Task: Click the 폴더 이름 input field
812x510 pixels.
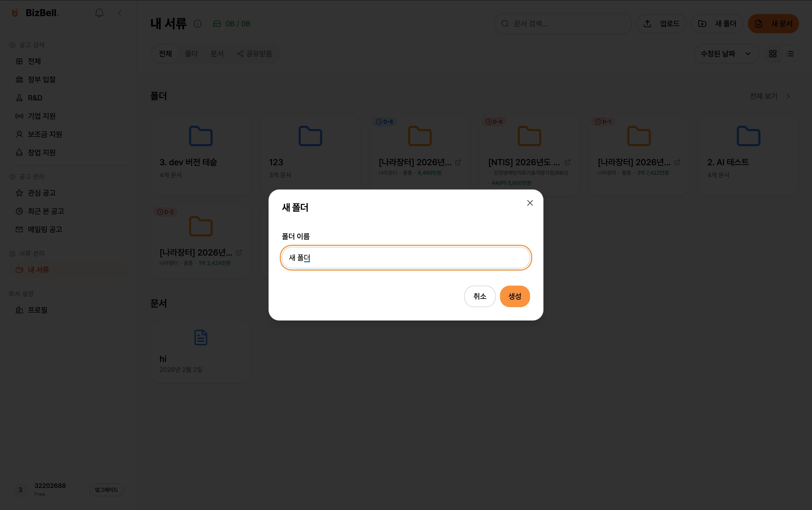Action: [405, 258]
